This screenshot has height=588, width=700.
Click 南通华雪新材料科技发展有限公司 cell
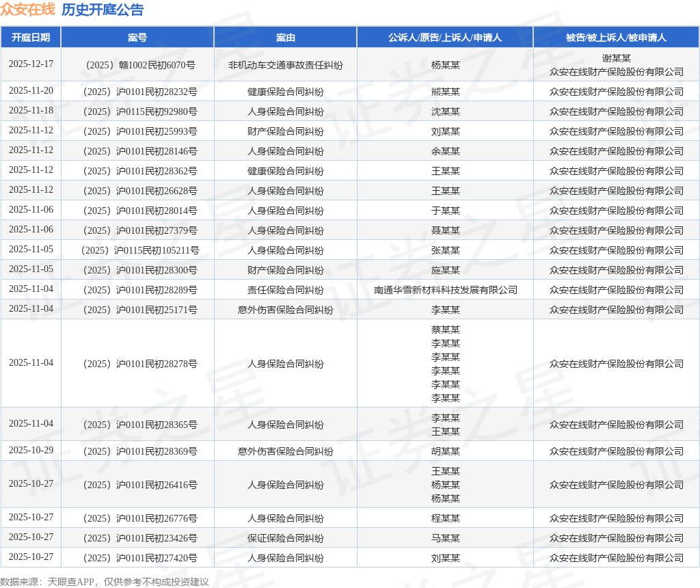point(446,290)
